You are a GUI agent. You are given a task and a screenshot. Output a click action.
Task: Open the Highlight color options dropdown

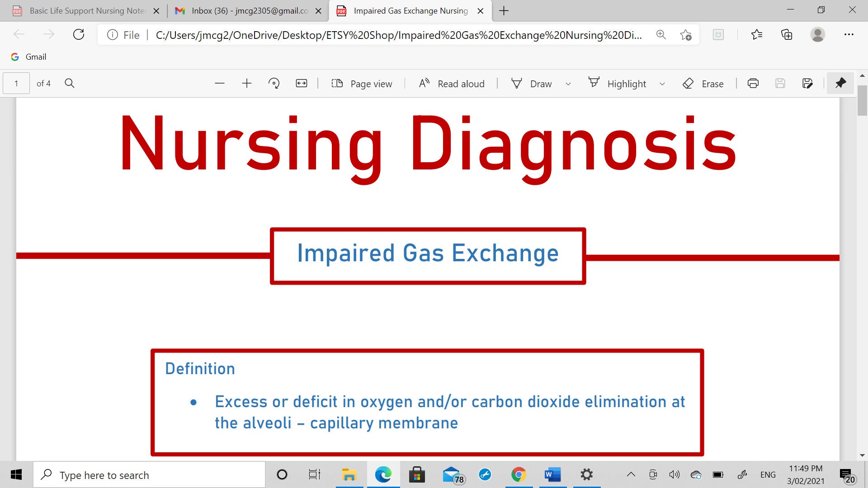(x=662, y=83)
